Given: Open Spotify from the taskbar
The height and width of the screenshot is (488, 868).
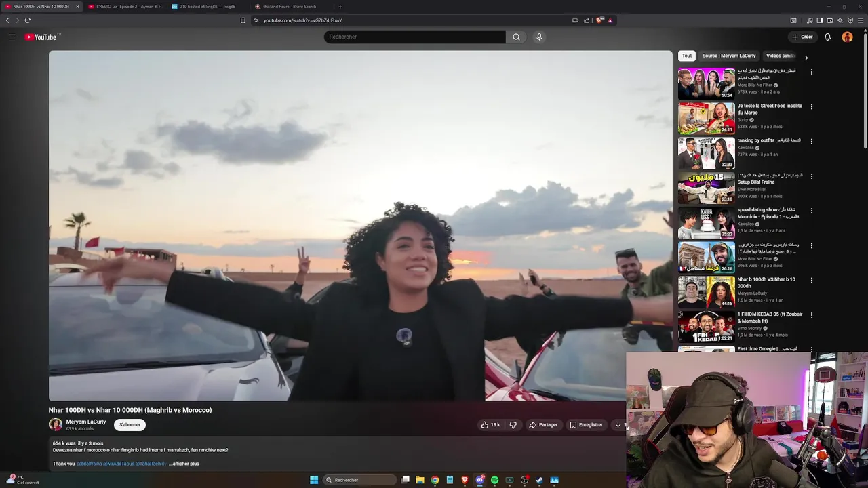Looking at the screenshot, I should [x=495, y=480].
